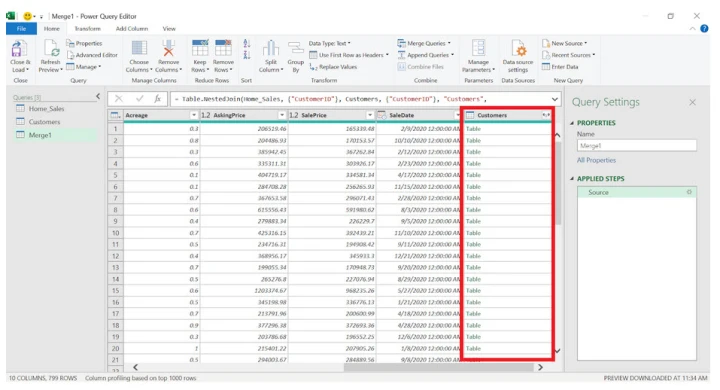Switch to the View tab
This screenshot has height=390, width=720.
click(x=169, y=28)
